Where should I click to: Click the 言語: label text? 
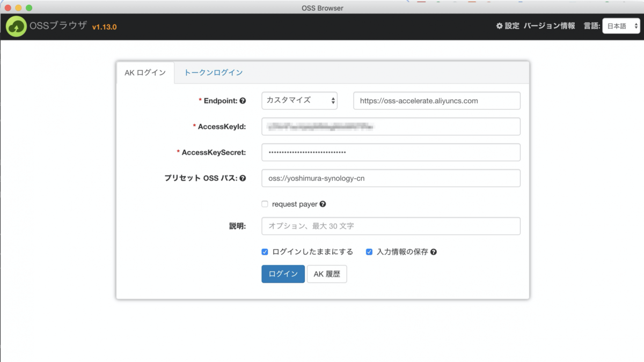point(592,26)
